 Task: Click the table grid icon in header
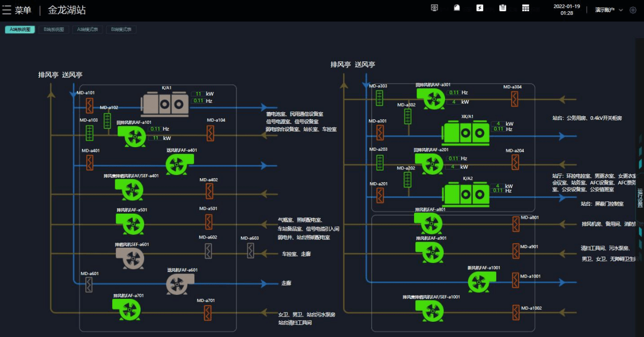(526, 8)
